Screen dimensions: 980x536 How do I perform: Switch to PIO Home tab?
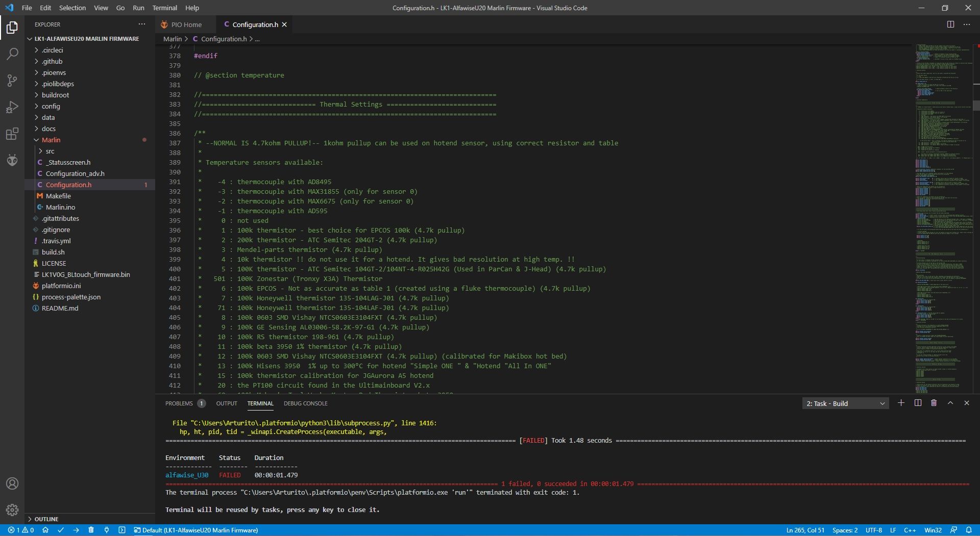[x=186, y=24]
